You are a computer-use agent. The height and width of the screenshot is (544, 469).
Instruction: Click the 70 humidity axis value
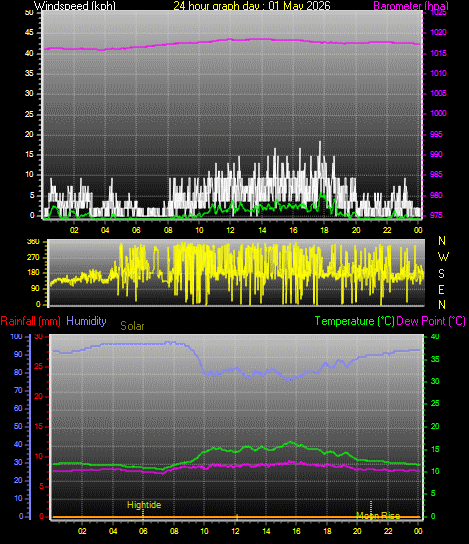pyautogui.click(x=18, y=391)
